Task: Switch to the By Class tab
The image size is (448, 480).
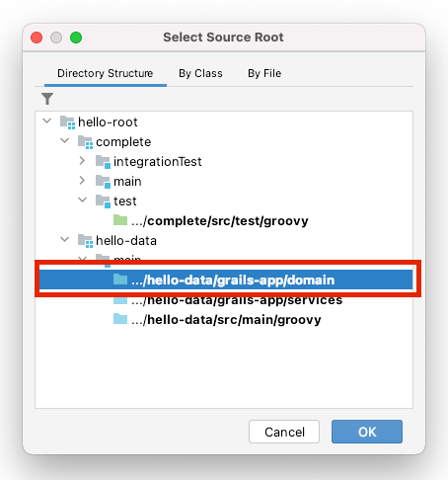Action: point(200,73)
